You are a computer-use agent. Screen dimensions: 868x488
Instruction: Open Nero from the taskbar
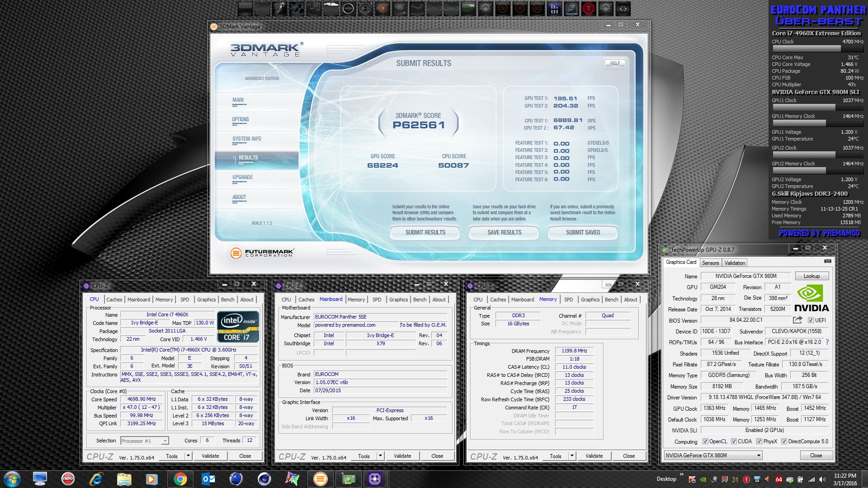68,479
